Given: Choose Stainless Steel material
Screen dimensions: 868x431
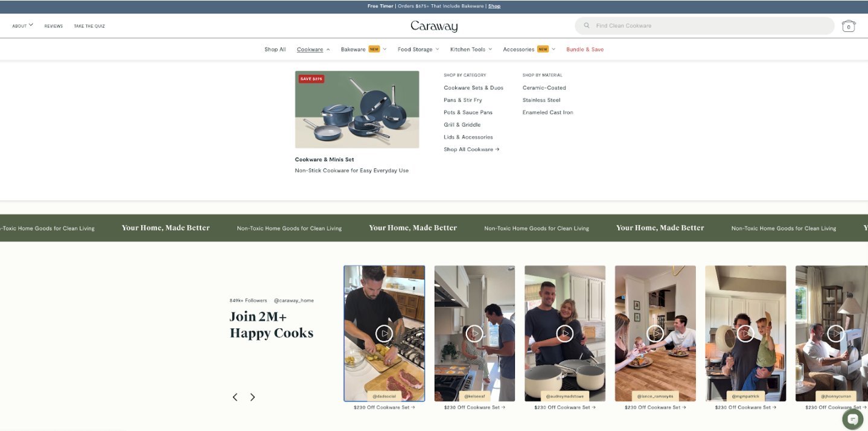Looking at the screenshot, I should click(541, 100).
